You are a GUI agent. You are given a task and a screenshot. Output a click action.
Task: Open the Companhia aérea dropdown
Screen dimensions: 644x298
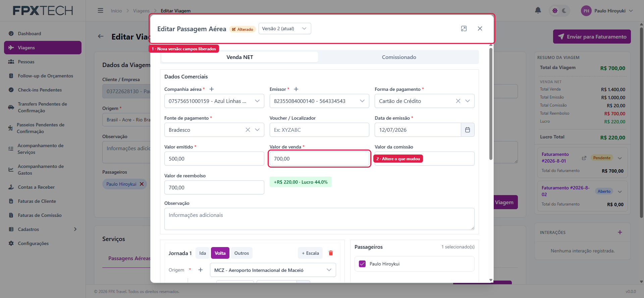[214, 101]
